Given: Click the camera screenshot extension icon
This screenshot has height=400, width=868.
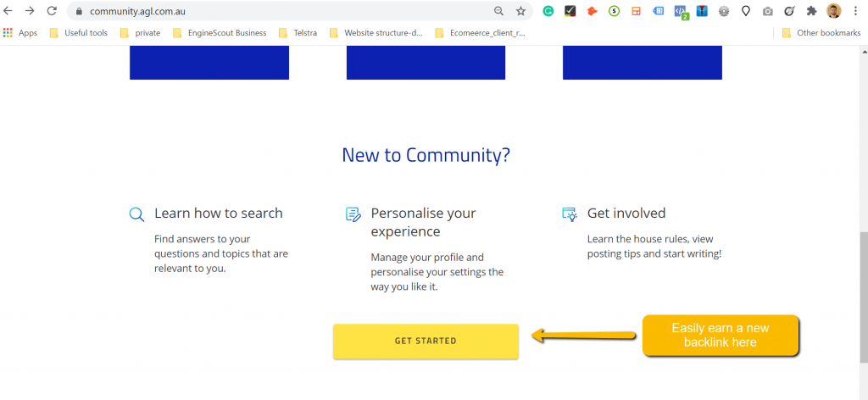Looking at the screenshot, I should tap(767, 11).
